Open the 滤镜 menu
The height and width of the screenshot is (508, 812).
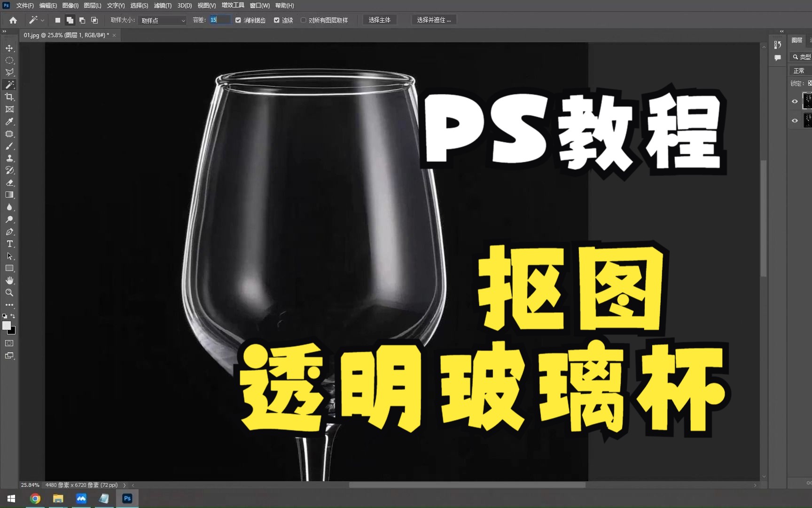(x=162, y=6)
